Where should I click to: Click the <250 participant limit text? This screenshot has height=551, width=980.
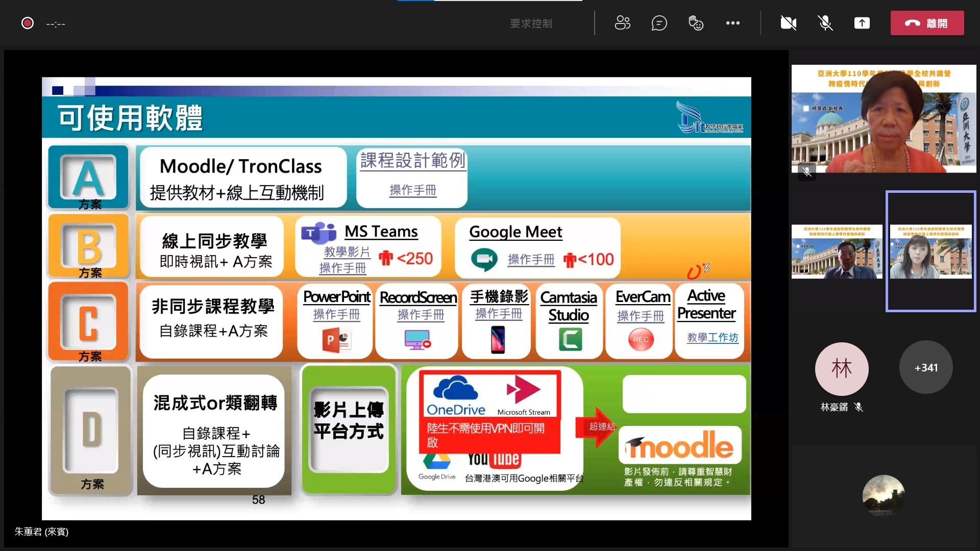tap(414, 259)
